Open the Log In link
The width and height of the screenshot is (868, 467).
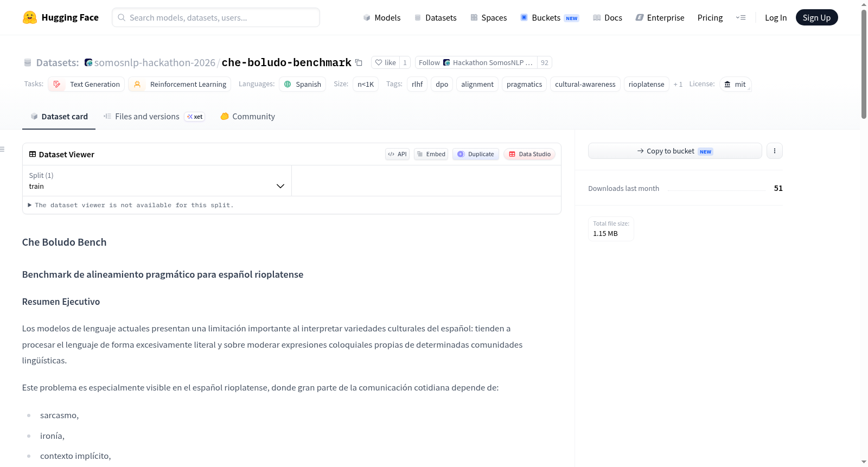[x=775, y=17]
